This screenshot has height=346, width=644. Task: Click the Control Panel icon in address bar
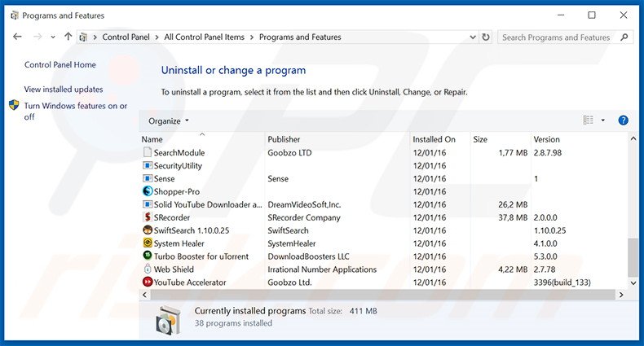pyautogui.click(x=83, y=37)
